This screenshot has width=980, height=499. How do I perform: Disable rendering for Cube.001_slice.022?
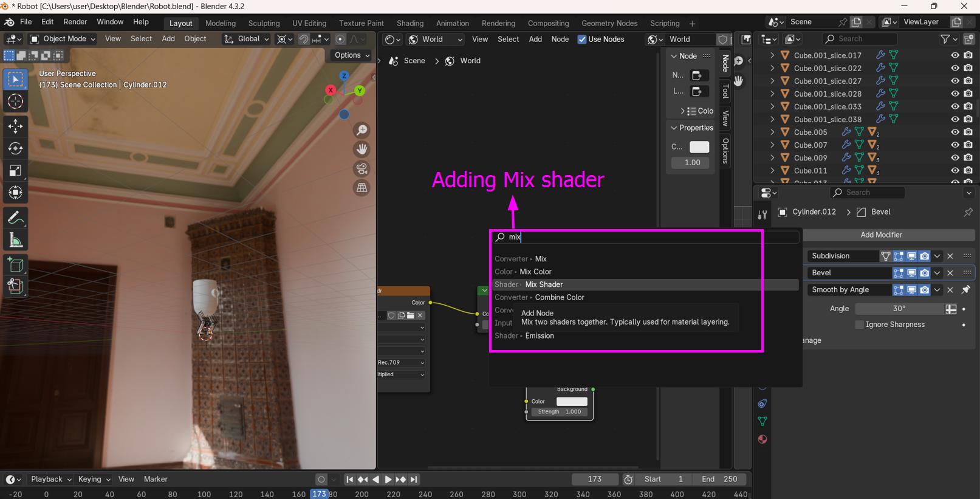click(968, 68)
